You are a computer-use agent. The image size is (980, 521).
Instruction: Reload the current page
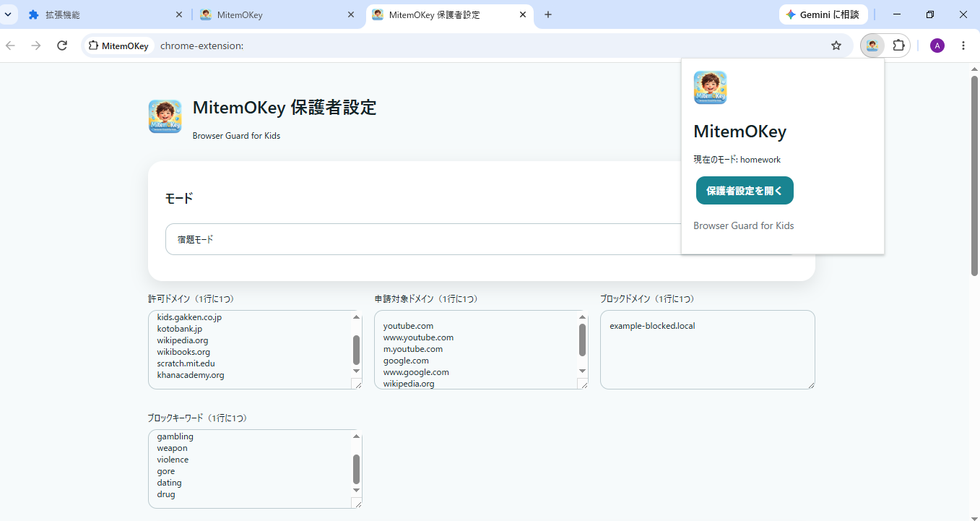62,46
